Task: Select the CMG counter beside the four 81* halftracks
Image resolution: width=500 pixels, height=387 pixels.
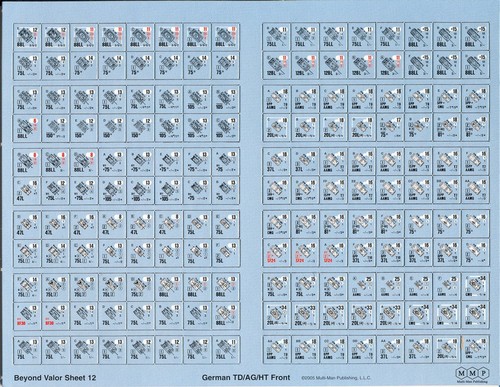Action: [277, 224]
